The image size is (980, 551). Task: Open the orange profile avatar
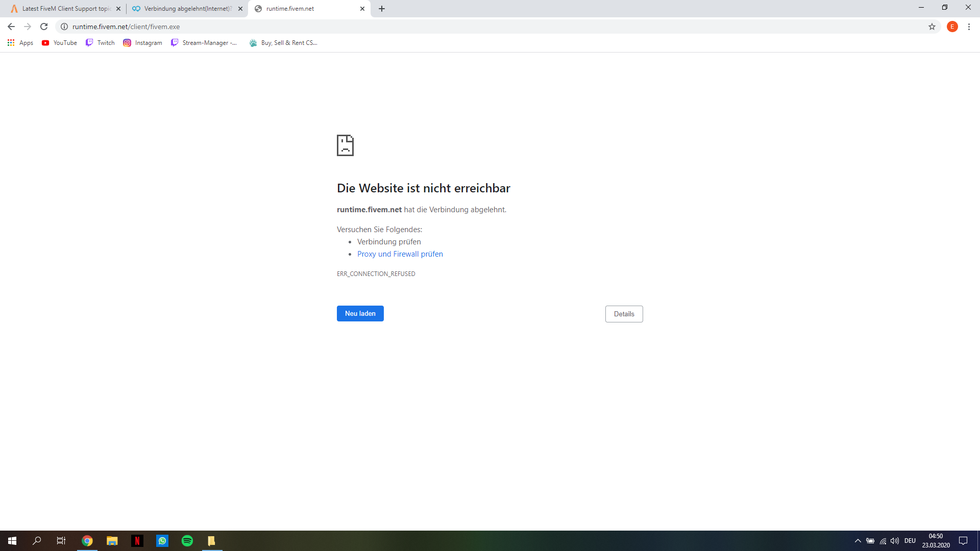(x=952, y=27)
